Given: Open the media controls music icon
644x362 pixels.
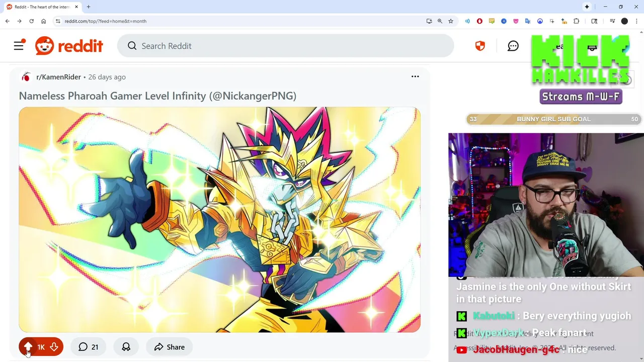Looking at the screenshot, I should pos(612,21).
